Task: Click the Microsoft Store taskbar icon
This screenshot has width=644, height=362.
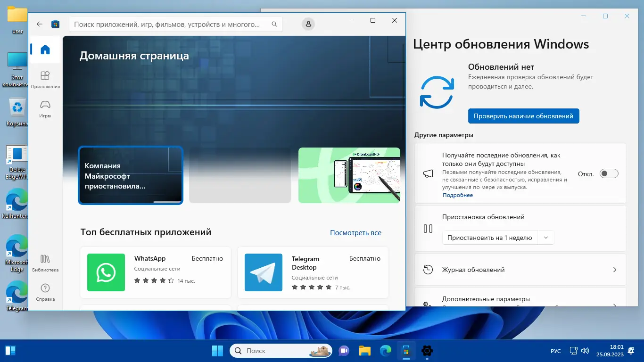Action: (406, 351)
